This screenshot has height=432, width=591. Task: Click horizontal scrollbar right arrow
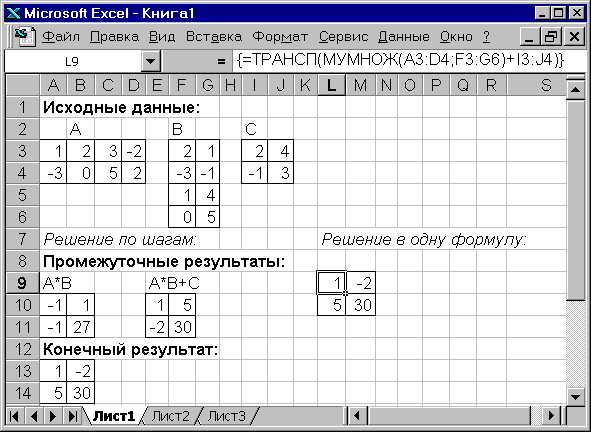[551, 416]
